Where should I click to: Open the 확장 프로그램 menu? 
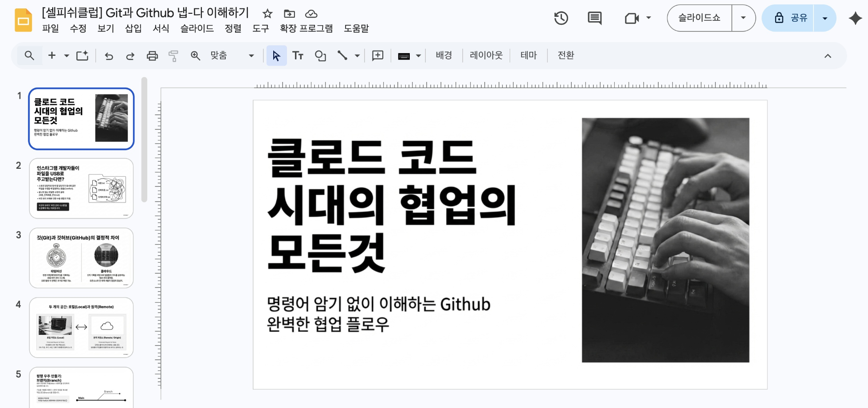pyautogui.click(x=306, y=28)
